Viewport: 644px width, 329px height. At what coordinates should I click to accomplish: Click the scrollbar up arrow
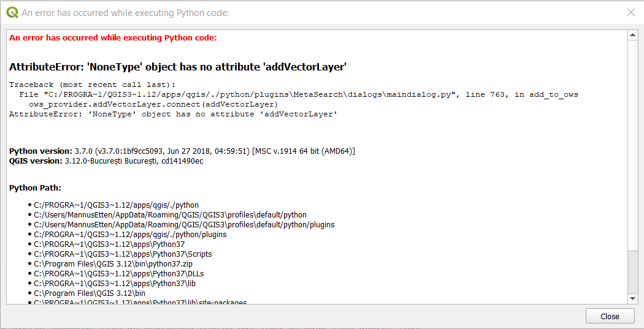tap(632, 36)
